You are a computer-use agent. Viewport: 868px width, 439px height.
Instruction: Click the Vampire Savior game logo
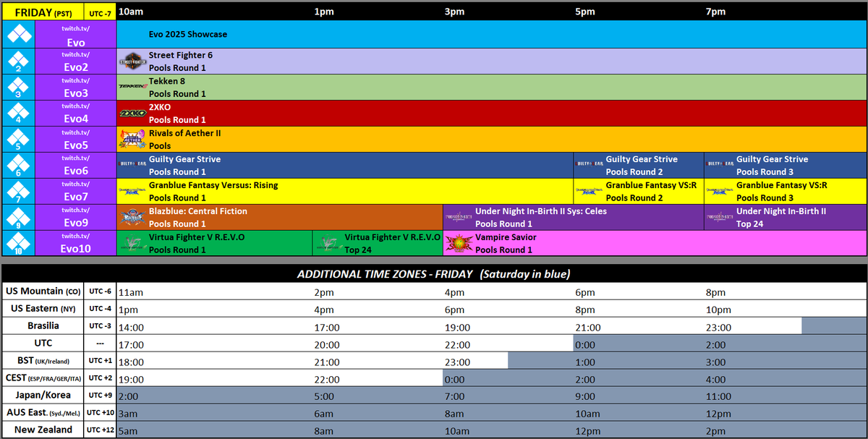coord(459,244)
